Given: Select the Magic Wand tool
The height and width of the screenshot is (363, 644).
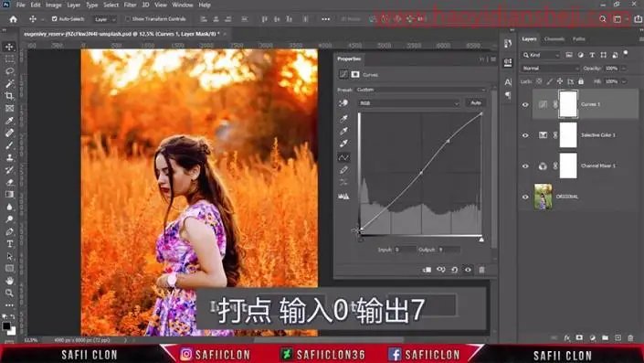Looking at the screenshot, I should [9, 83].
